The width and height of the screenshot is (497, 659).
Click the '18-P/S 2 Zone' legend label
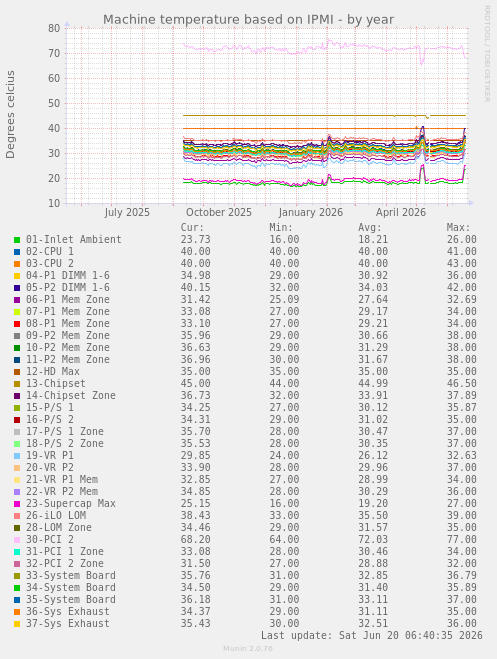coord(65,443)
